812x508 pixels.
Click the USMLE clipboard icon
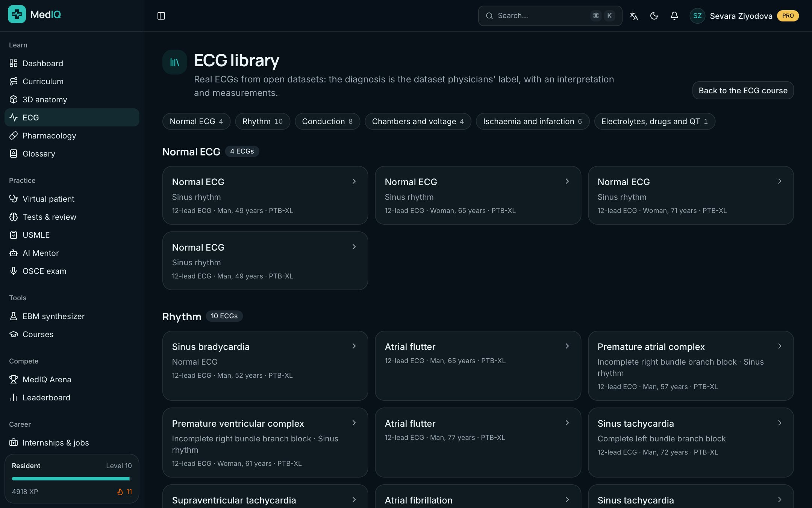point(14,235)
